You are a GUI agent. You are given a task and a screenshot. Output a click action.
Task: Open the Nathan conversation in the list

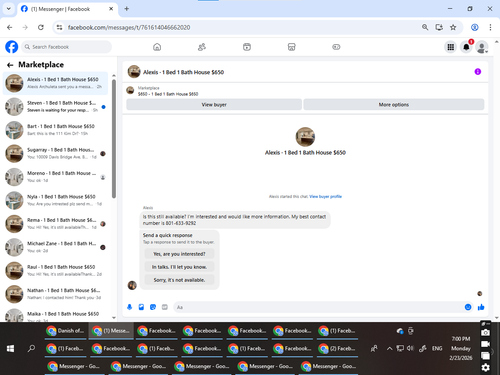55,294
